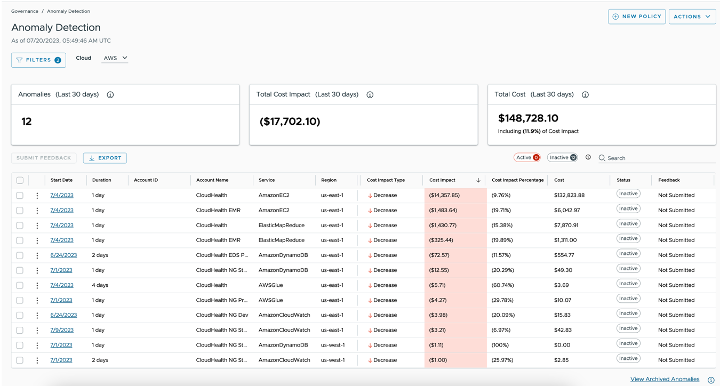The height and width of the screenshot is (386, 720).
Task: Click info icon next to Total Cost Impact
Action: [370, 95]
